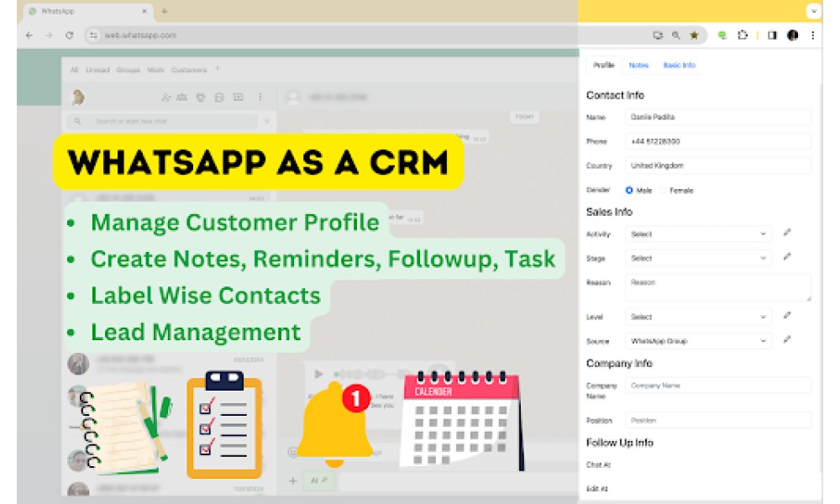Click the Position input field
Viewport: 840px width, 504px height.
pyautogui.click(x=718, y=421)
